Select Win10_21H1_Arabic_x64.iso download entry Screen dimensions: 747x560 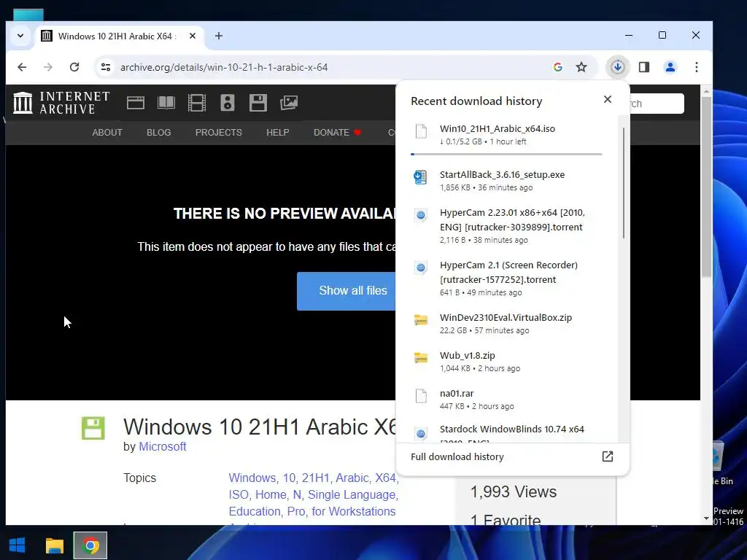click(x=506, y=135)
